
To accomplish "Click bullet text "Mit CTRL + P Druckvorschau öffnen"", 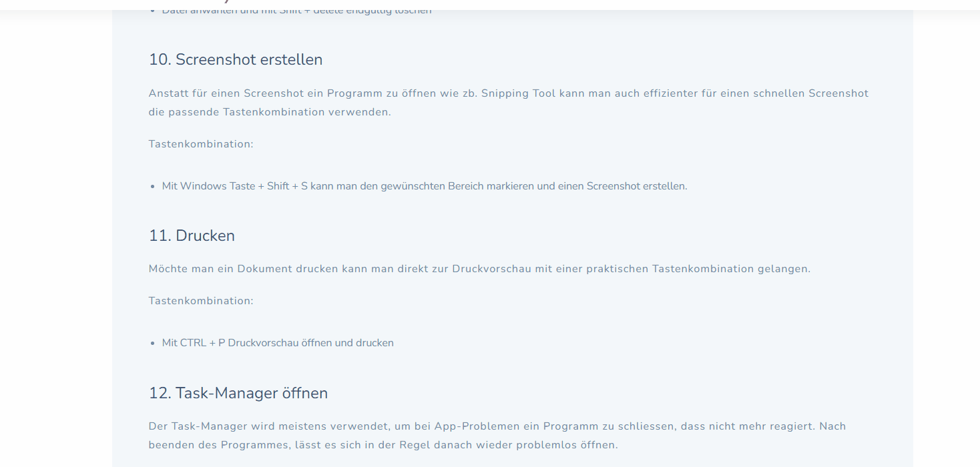I will click(x=277, y=343).
